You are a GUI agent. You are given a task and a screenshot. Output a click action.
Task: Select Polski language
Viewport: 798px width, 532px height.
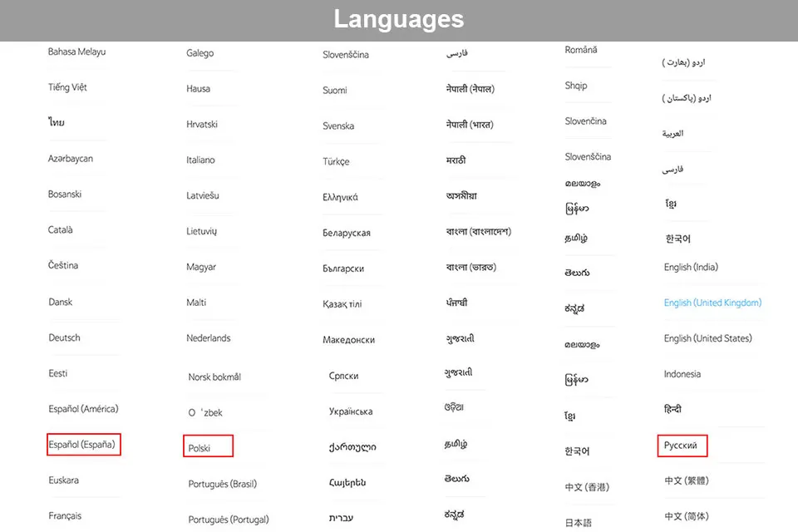click(208, 446)
